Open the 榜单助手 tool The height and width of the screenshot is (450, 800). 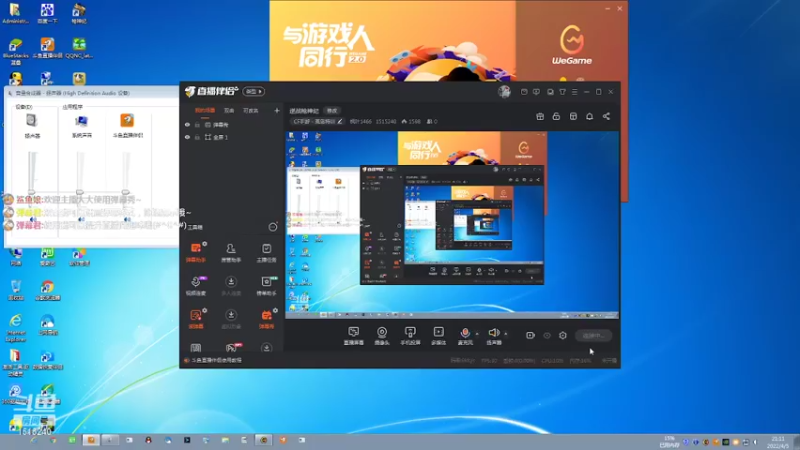266,285
